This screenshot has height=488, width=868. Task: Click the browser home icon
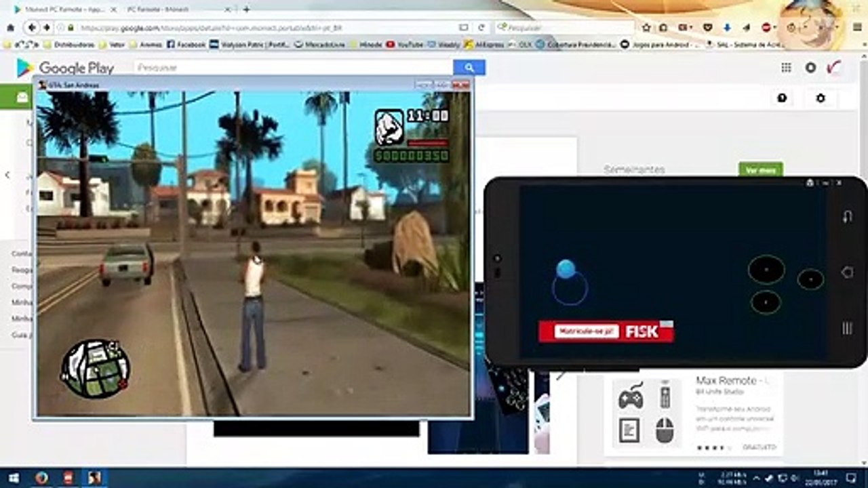tap(10, 28)
